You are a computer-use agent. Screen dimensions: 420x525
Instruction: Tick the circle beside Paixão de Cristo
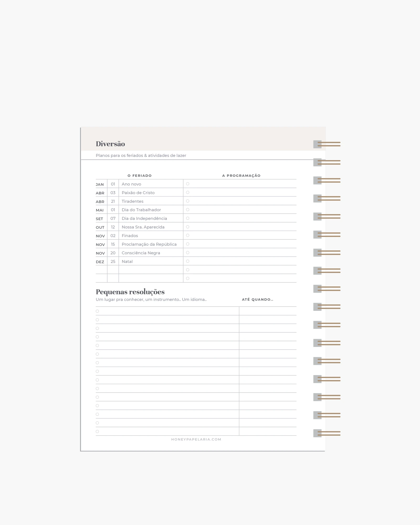pyautogui.click(x=187, y=192)
